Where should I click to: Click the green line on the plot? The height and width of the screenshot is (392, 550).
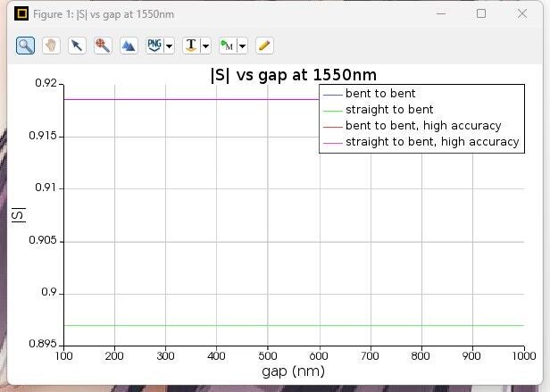(294, 325)
